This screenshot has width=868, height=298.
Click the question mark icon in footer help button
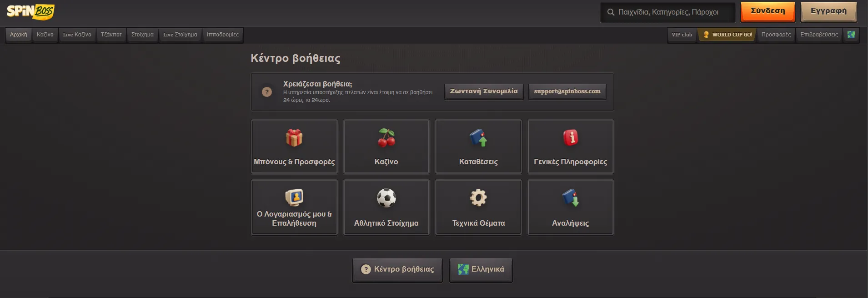[x=366, y=269]
